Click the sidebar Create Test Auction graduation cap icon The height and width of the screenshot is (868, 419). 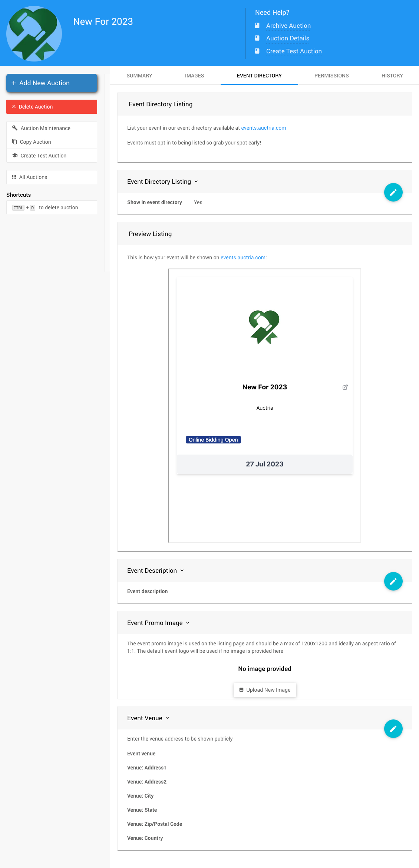tap(15, 156)
